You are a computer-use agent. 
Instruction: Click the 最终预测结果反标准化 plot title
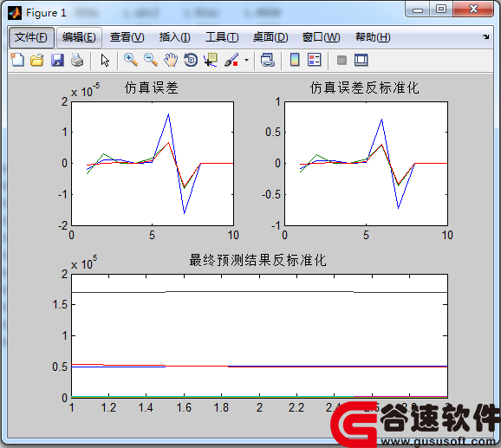click(x=257, y=260)
